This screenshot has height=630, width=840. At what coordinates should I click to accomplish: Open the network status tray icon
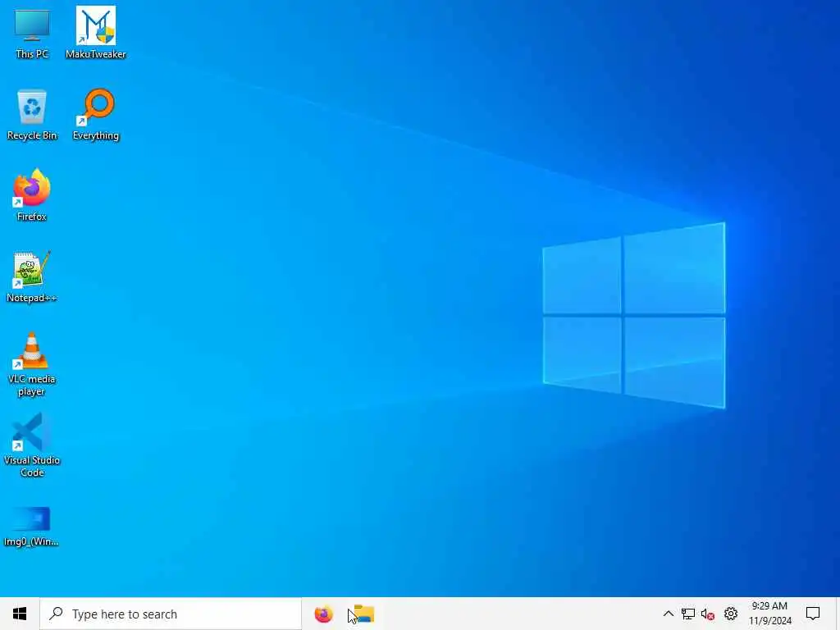pyautogui.click(x=688, y=614)
